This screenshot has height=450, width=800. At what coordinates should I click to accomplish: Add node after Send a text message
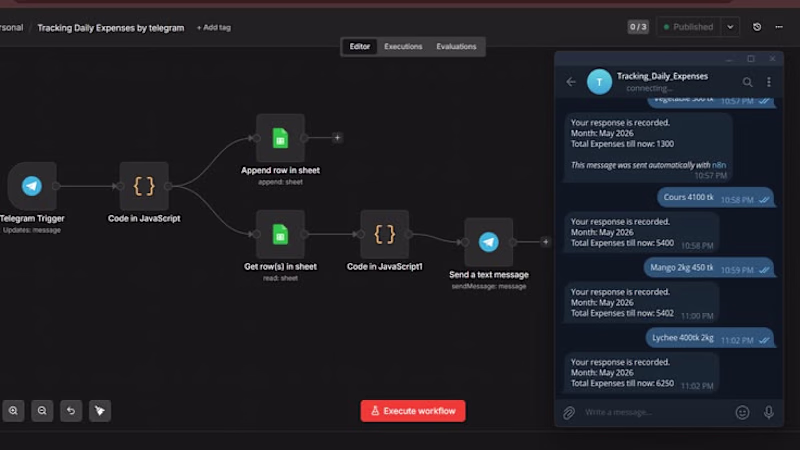545,242
